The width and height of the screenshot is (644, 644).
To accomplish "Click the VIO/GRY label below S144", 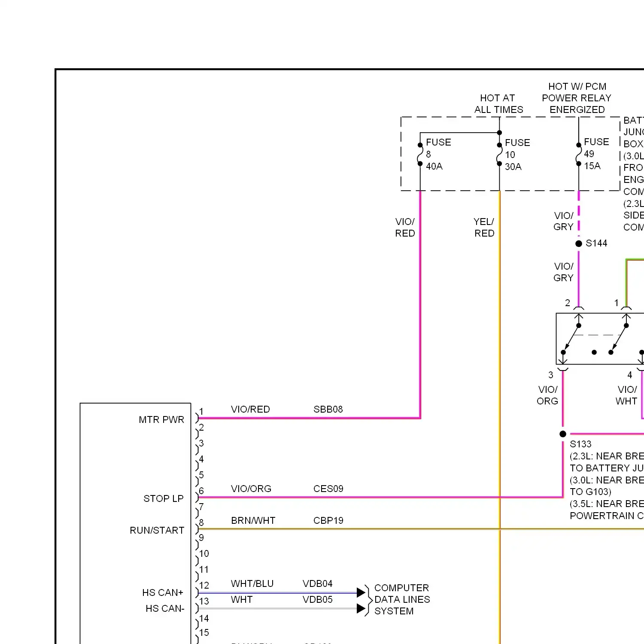I will point(563,272).
